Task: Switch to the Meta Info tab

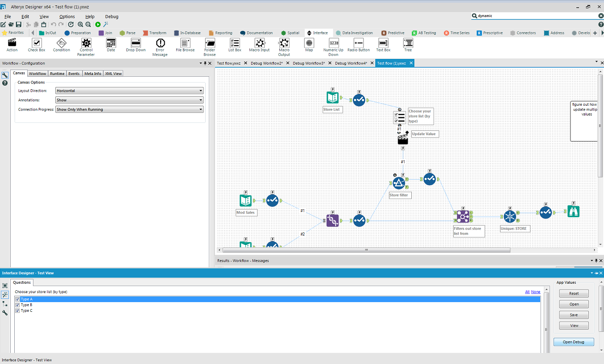Action: (x=93, y=74)
